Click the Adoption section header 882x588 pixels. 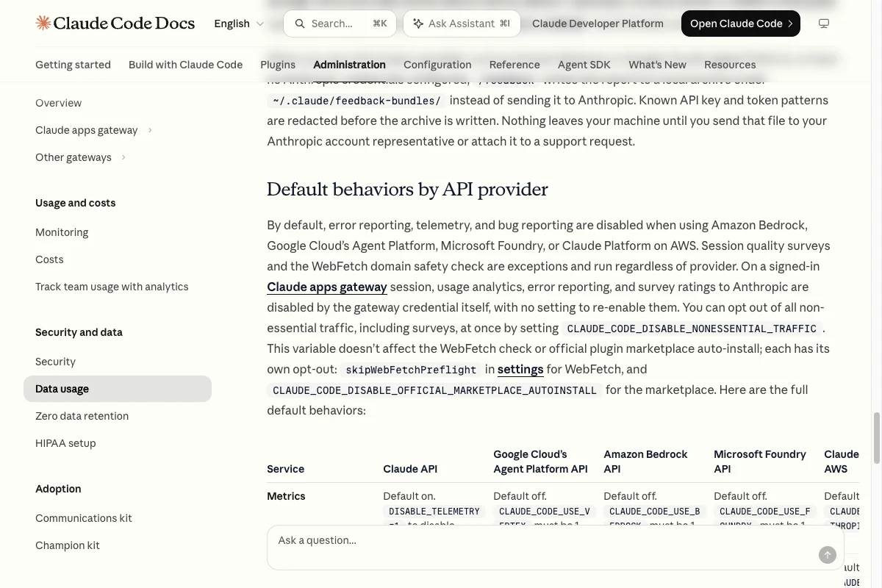click(58, 489)
